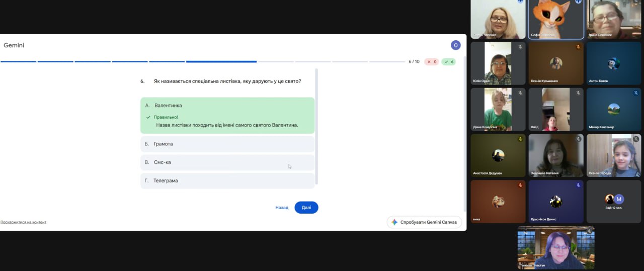This screenshot has width=644, height=271.
Task: Click the Gemini logo text
Action: 14,45
